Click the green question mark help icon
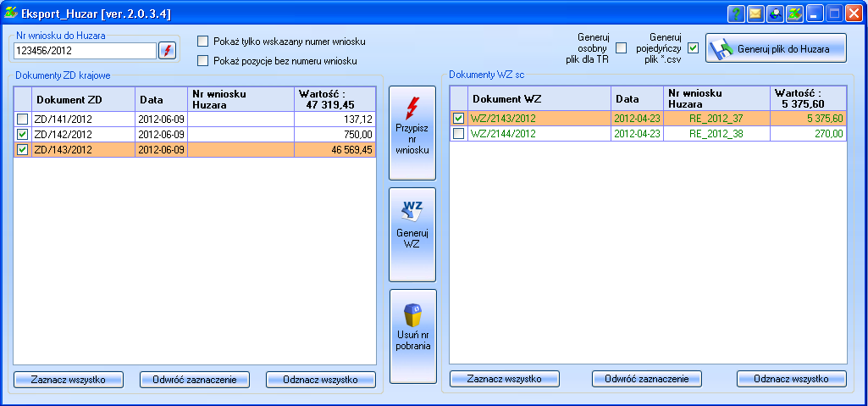 click(737, 14)
